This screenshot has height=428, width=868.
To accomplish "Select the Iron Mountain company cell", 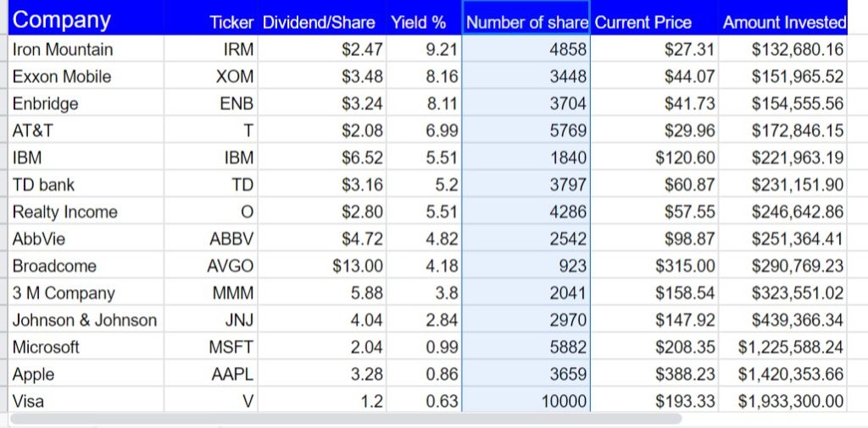I will 86,49.
